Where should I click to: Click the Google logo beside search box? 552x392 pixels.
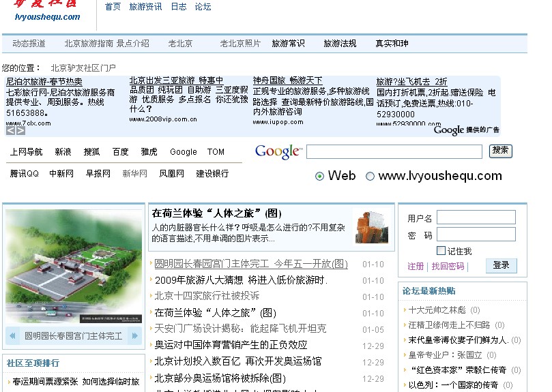(278, 151)
